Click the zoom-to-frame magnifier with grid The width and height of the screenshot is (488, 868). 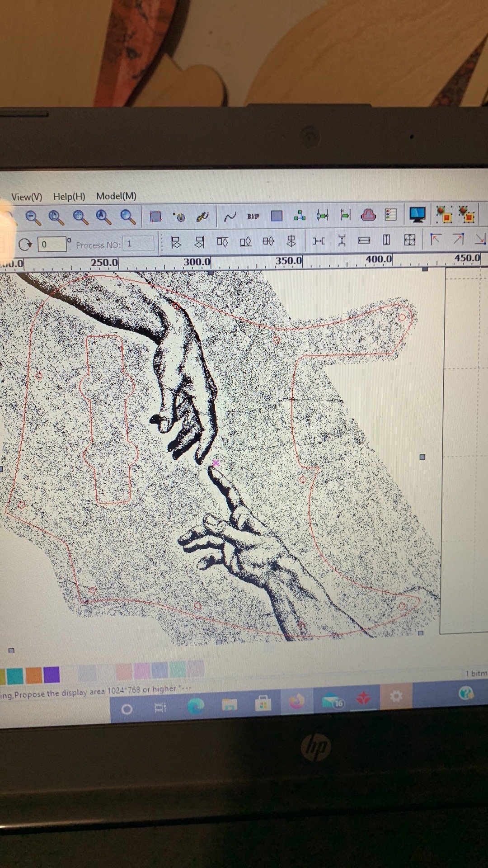point(80,217)
